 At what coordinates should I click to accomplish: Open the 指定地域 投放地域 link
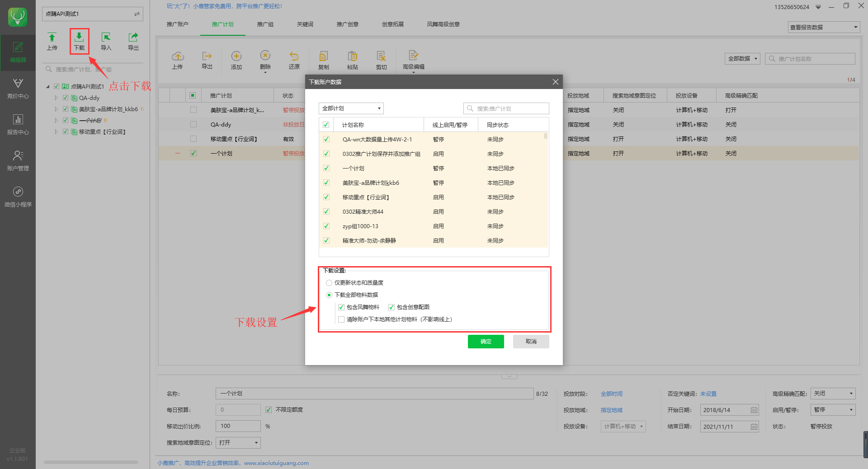(612, 410)
